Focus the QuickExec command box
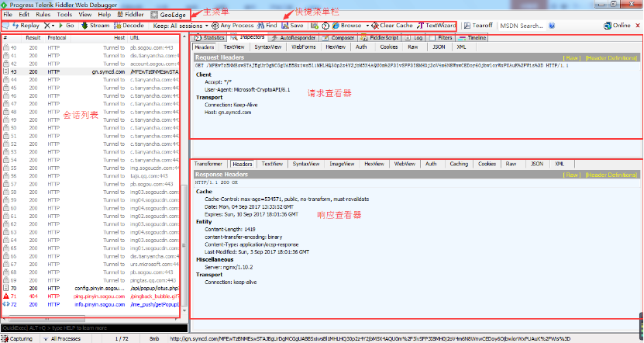 coord(94,328)
